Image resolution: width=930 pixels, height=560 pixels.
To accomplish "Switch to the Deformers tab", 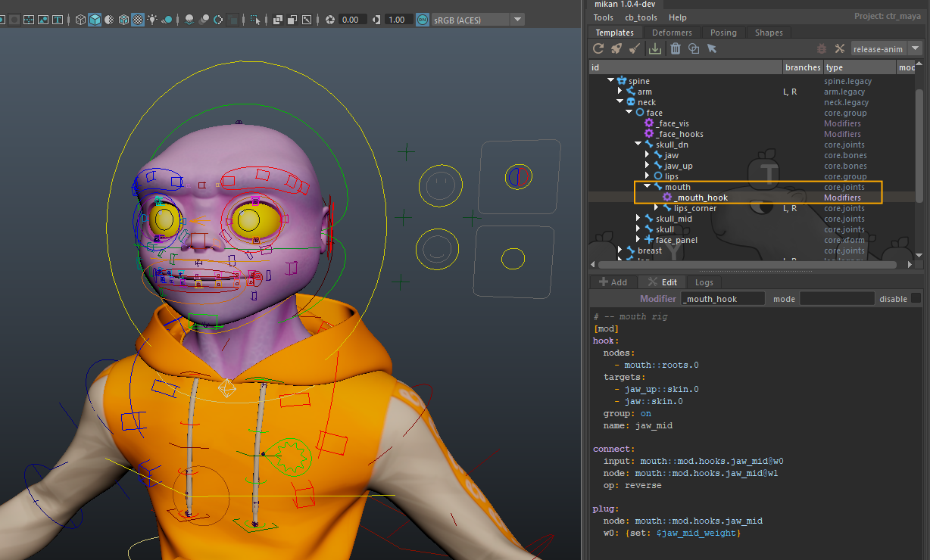I will (x=672, y=32).
